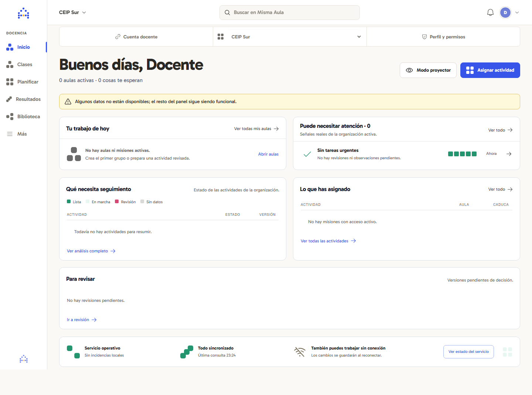532x395 pixels.
Task: Expand the account menu chevron beside avatar
Action: click(517, 13)
